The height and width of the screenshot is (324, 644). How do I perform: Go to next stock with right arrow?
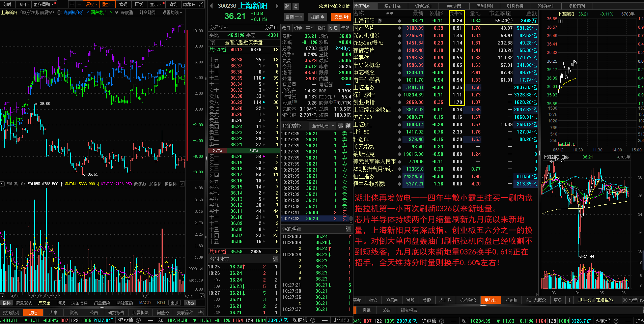point(277,6)
